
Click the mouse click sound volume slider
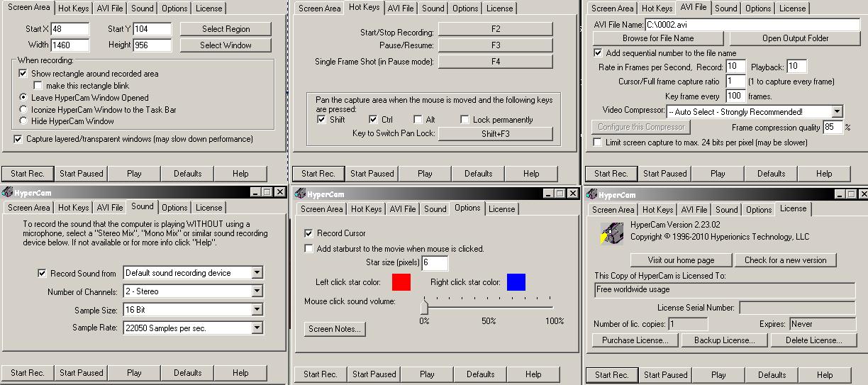pyautogui.click(x=424, y=307)
